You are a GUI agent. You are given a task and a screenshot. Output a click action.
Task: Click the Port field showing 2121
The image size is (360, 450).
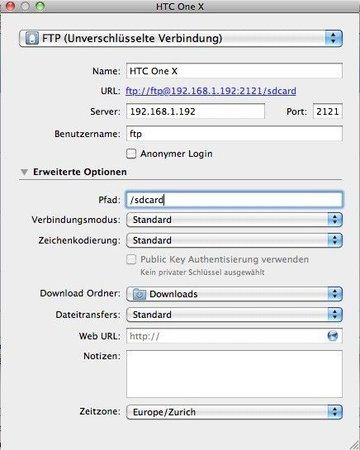pyautogui.click(x=328, y=111)
